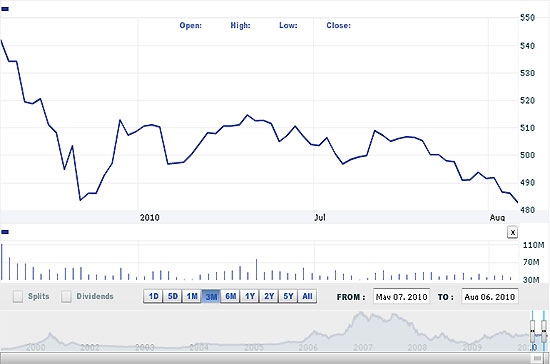Switch to the 5D range
550x364 pixels.
pos(173,296)
